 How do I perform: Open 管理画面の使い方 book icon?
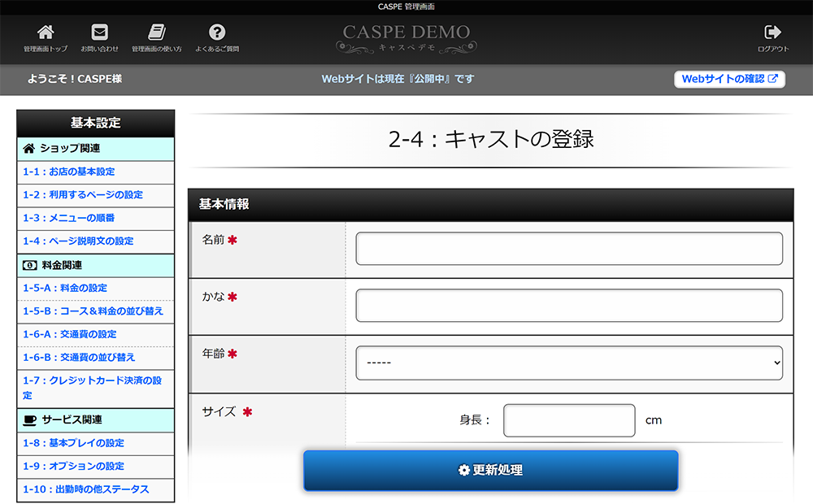[157, 33]
